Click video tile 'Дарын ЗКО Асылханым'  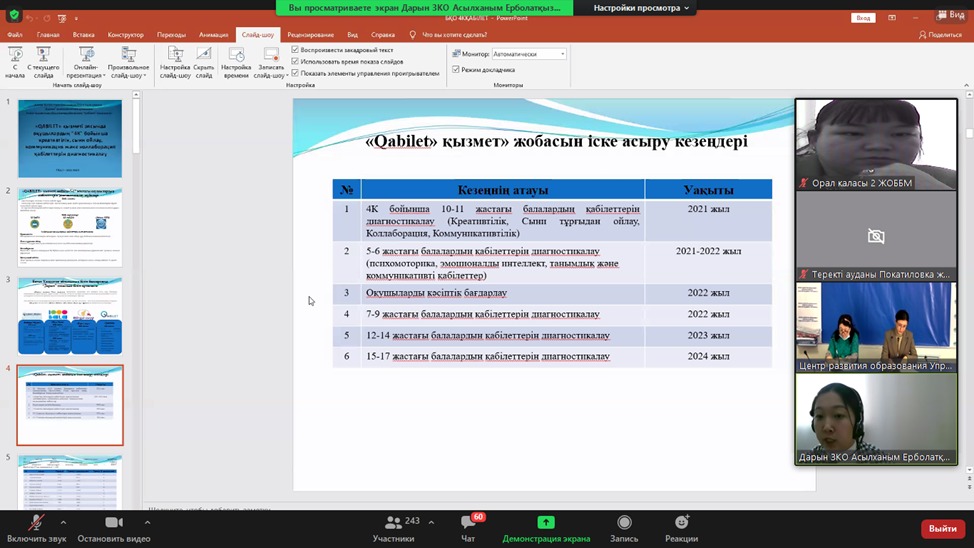pos(876,419)
